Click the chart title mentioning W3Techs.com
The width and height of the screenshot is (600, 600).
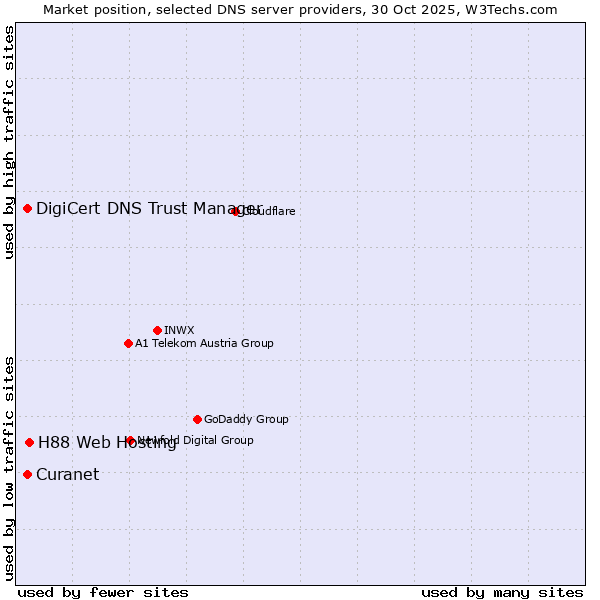tap(300, 9)
